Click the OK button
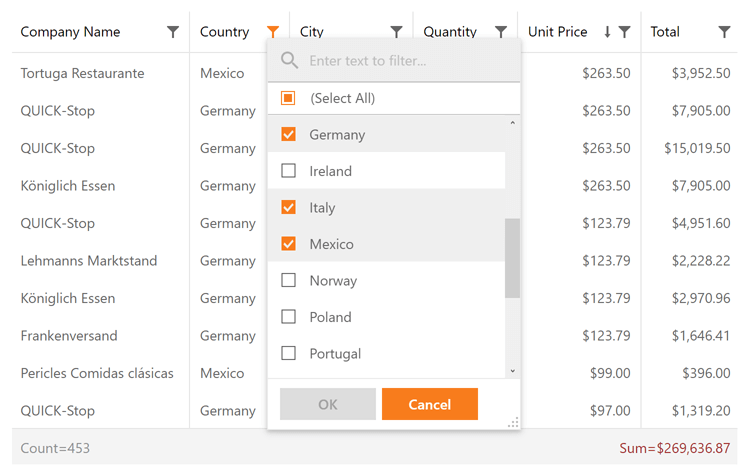750x476 pixels. tap(328, 404)
